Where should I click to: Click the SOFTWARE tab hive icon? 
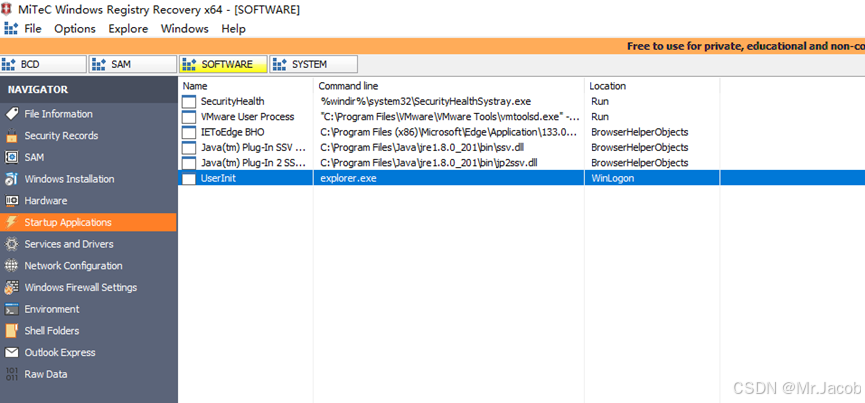(x=189, y=65)
